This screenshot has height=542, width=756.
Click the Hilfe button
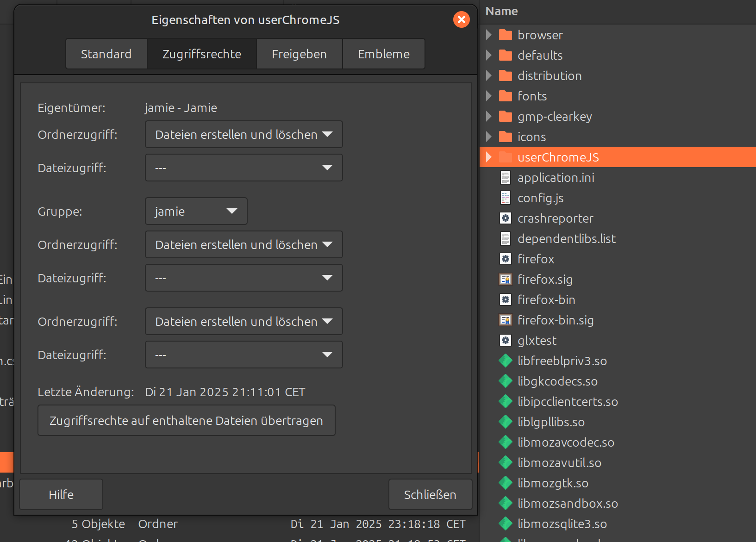[x=61, y=495]
